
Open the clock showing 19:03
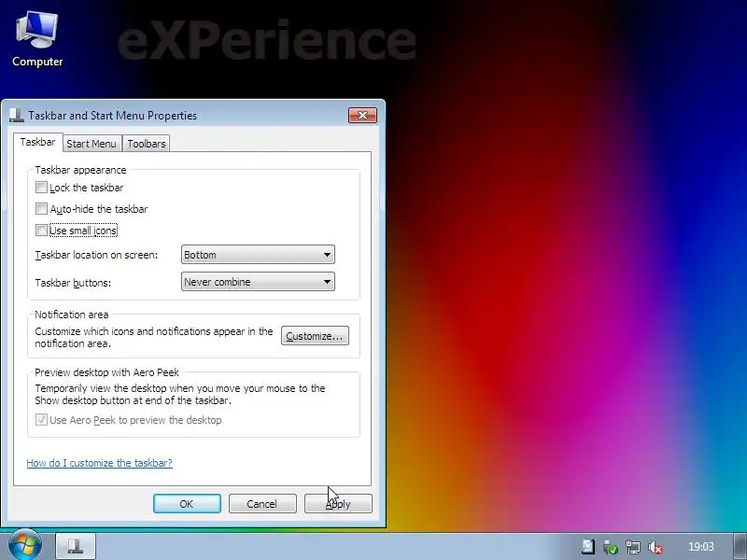click(x=701, y=547)
